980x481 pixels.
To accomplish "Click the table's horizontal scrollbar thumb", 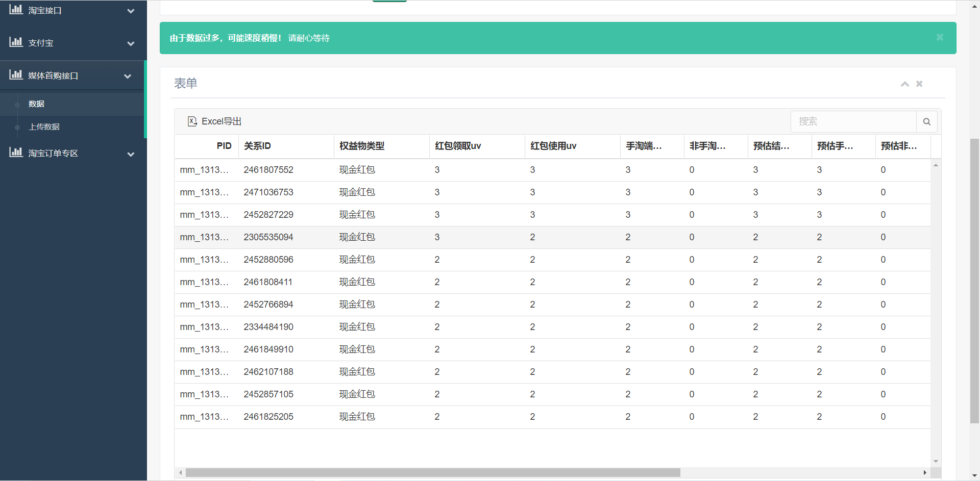I will pos(433,473).
